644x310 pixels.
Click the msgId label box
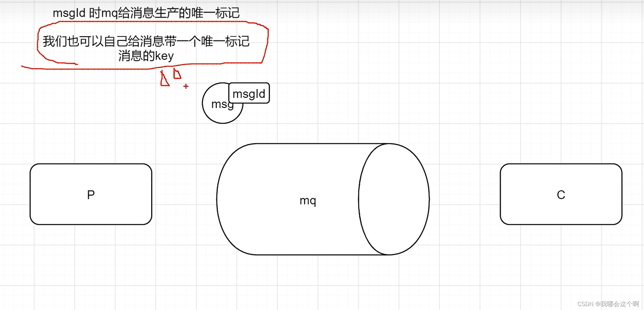pyautogui.click(x=249, y=93)
